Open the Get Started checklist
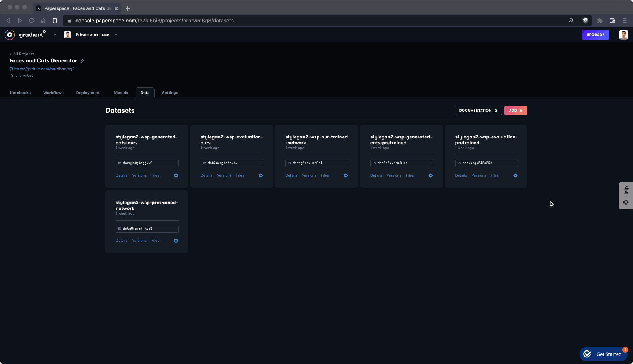633x364 pixels. (604, 354)
